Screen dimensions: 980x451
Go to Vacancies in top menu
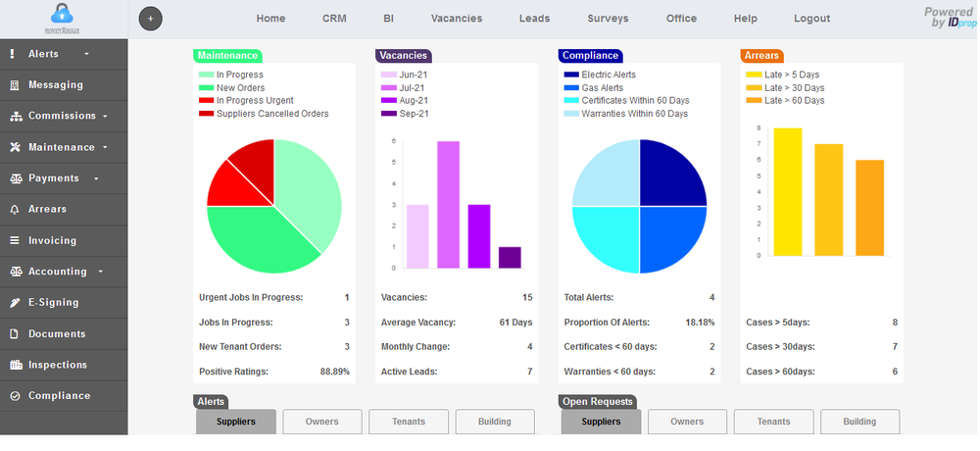(x=457, y=19)
